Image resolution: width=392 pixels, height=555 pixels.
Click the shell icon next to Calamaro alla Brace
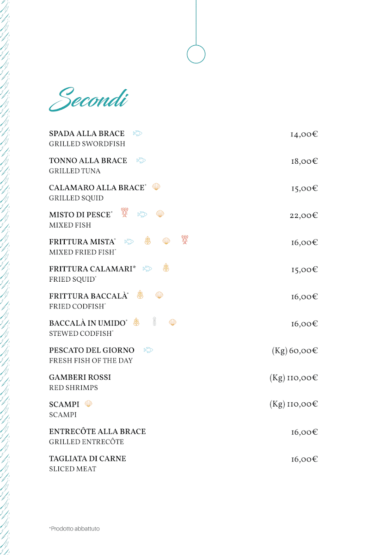(156, 187)
